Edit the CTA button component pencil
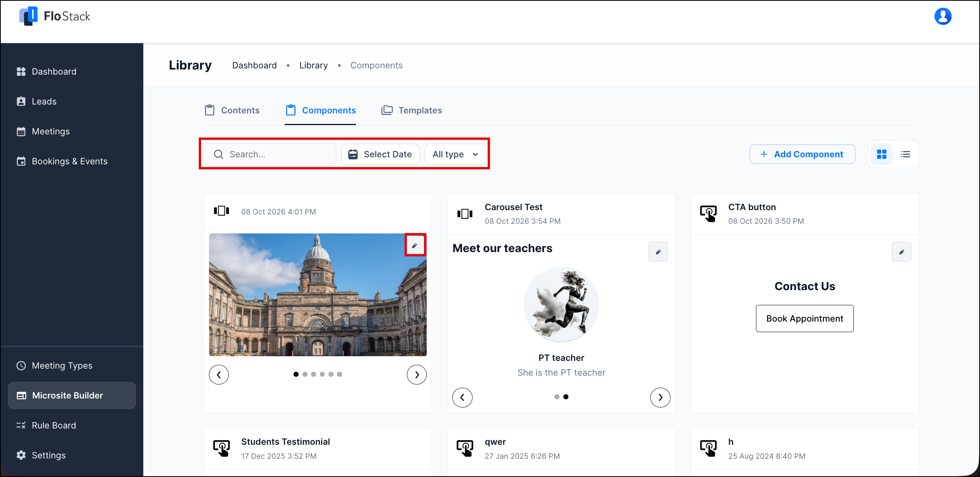The width and height of the screenshot is (980, 477). (x=901, y=252)
